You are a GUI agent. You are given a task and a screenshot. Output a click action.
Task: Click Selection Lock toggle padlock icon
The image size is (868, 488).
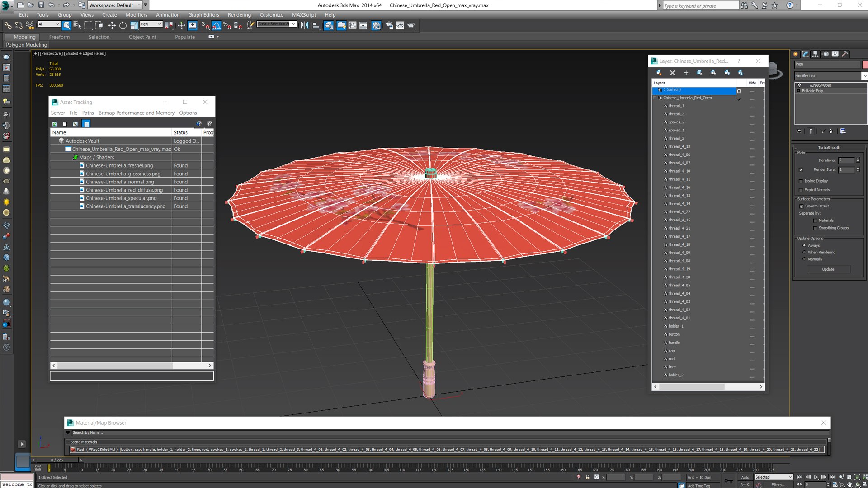[x=588, y=477]
